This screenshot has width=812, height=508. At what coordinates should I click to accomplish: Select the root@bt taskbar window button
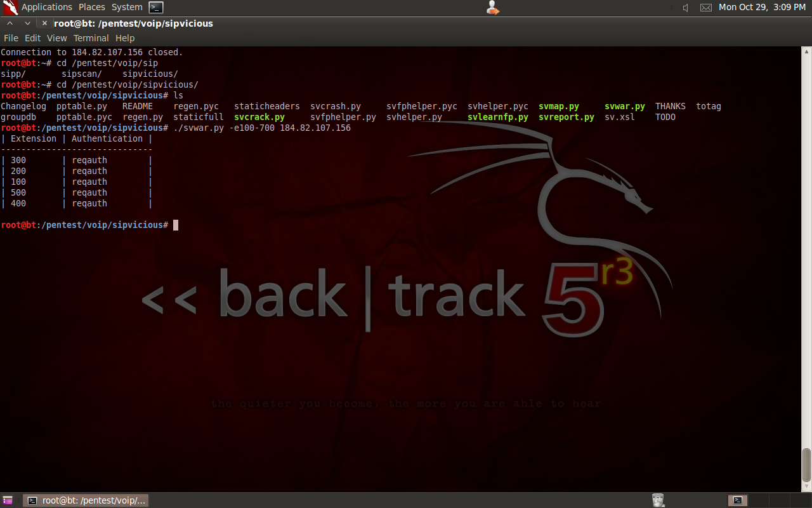pyautogui.click(x=86, y=500)
